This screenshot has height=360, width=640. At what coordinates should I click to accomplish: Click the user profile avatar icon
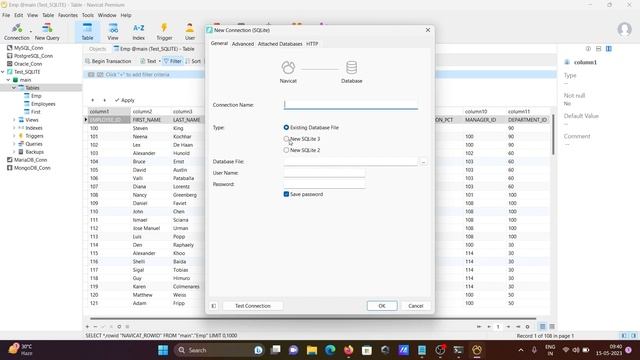624,29
